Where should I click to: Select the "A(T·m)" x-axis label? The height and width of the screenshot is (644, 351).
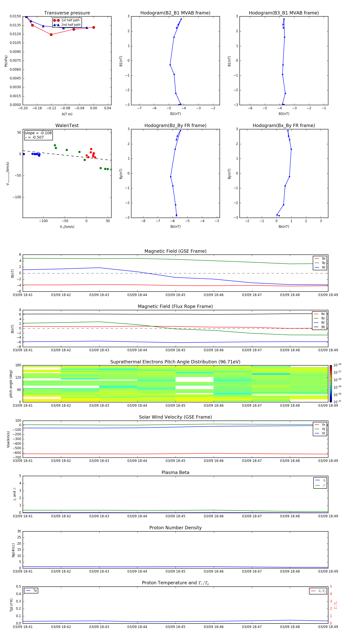[x=67, y=114]
